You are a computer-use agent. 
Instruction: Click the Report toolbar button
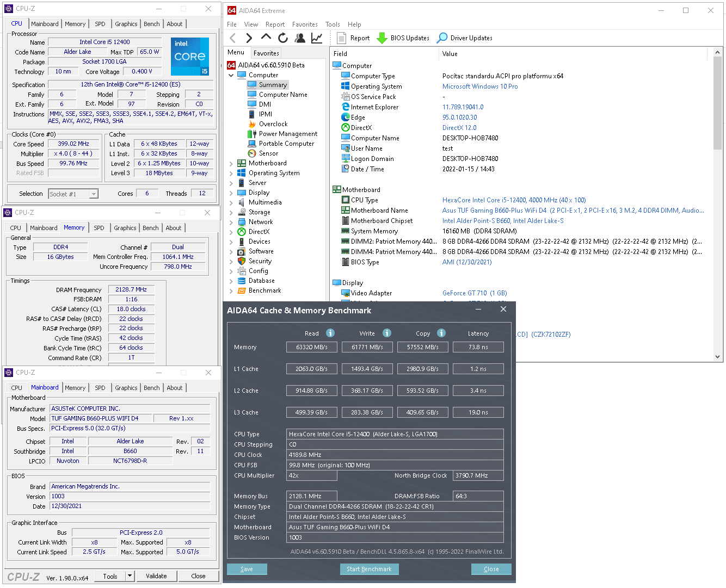click(353, 38)
